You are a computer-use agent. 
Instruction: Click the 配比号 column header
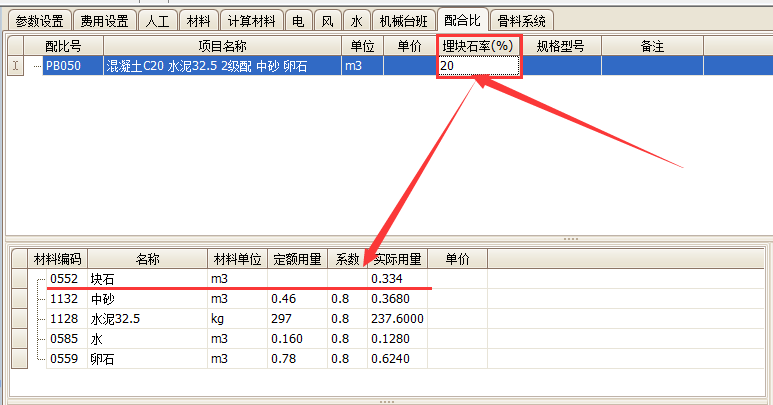[64, 46]
